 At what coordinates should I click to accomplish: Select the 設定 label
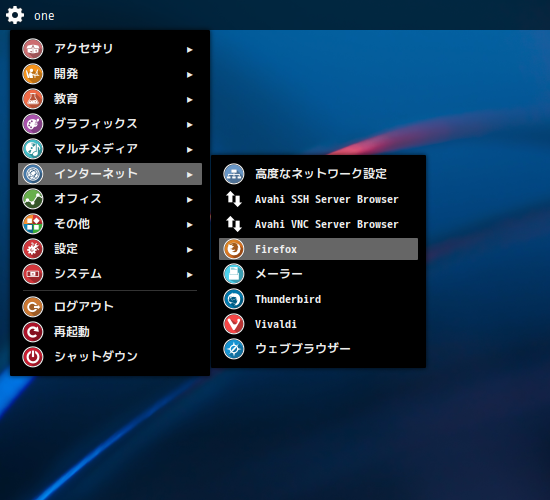pos(66,249)
